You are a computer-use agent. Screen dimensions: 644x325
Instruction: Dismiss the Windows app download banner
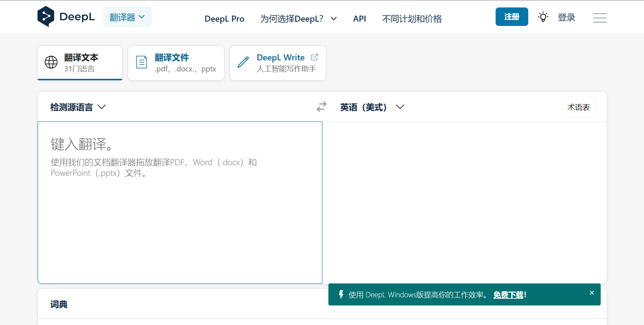tap(591, 293)
